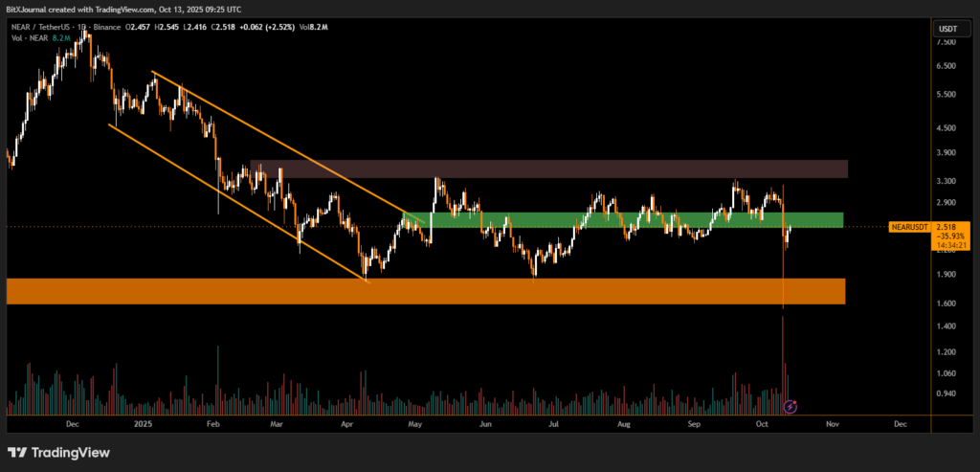Click the USDT currency label on price axis
Screen dimensions: 980x472
pyautogui.click(x=947, y=29)
